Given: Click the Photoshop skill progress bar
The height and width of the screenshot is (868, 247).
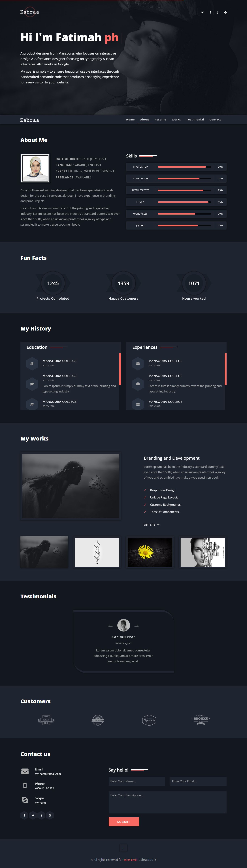Looking at the screenshot, I should [185, 167].
